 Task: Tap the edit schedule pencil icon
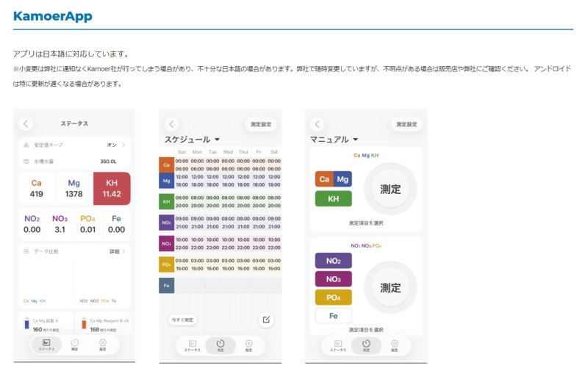click(266, 320)
